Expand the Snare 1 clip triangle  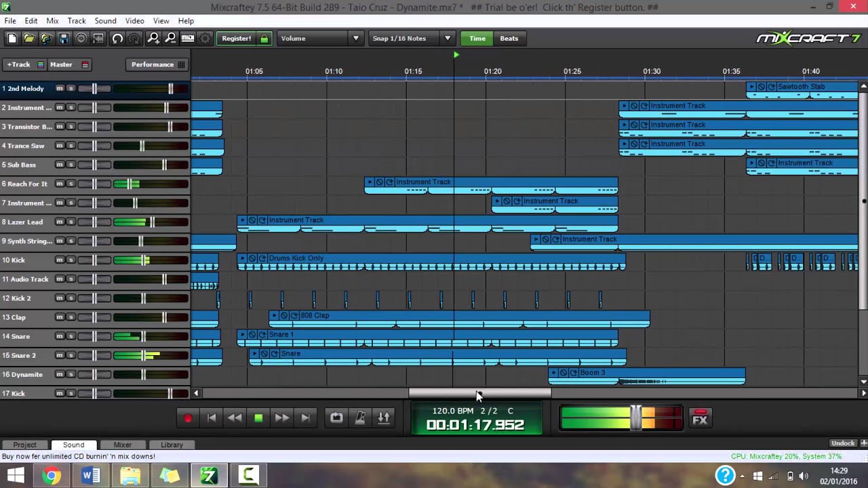coord(242,334)
